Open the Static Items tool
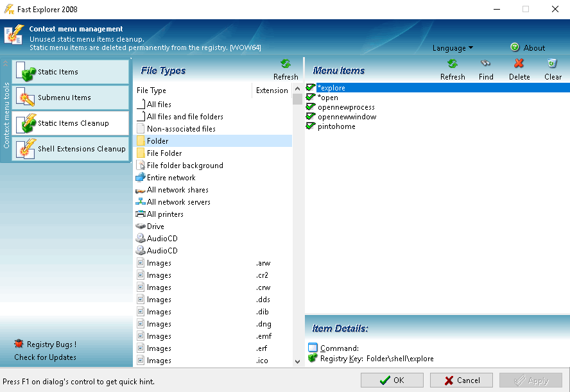Screen dimensions: 570x392 [71, 72]
